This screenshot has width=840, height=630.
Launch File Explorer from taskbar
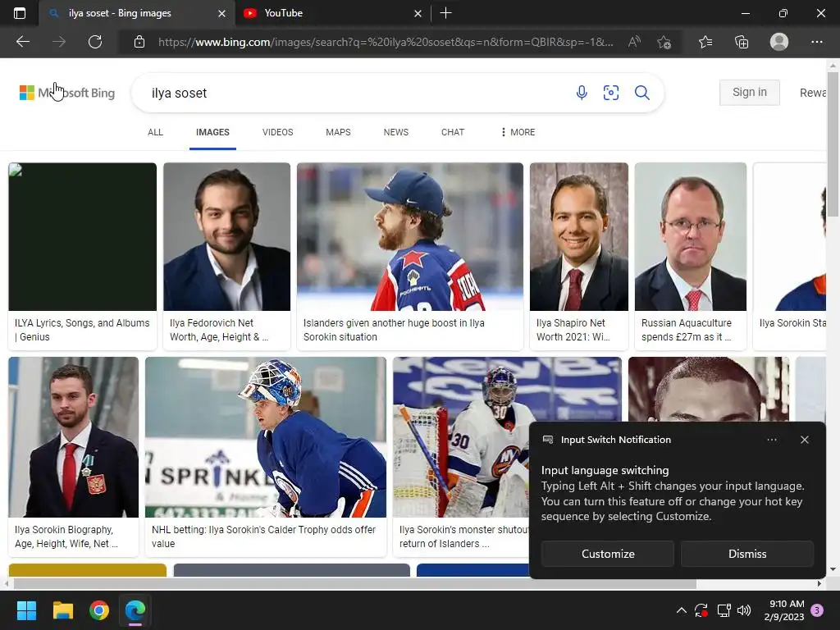(62, 610)
